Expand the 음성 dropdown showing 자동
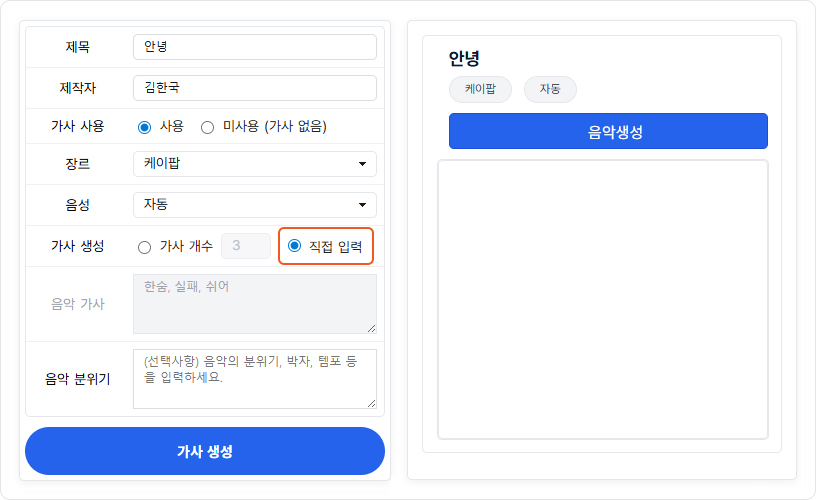This screenshot has width=816, height=500. 254,205
